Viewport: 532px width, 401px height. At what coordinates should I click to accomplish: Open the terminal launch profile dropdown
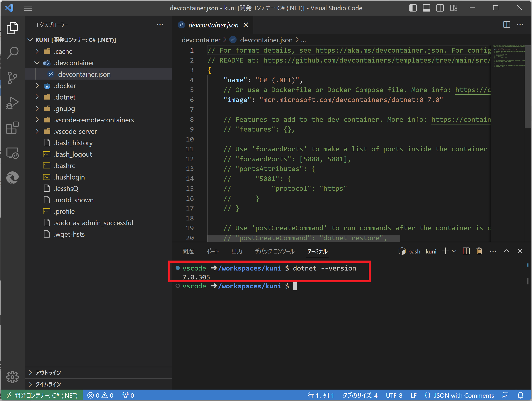tap(454, 251)
